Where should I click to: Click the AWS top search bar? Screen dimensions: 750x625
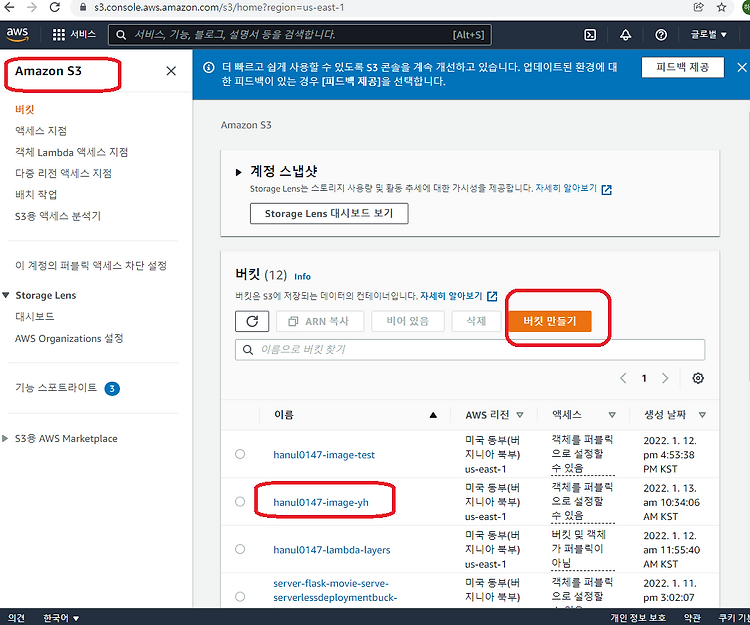pos(300,34)
